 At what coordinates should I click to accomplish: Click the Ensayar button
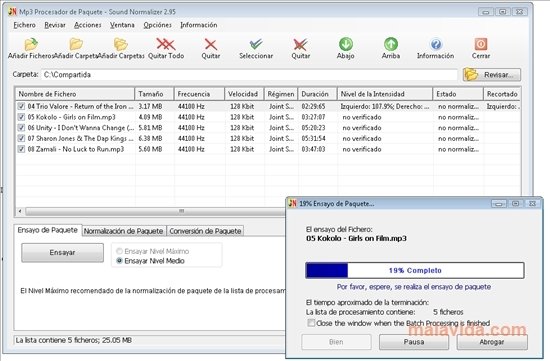tap(62, 253)
